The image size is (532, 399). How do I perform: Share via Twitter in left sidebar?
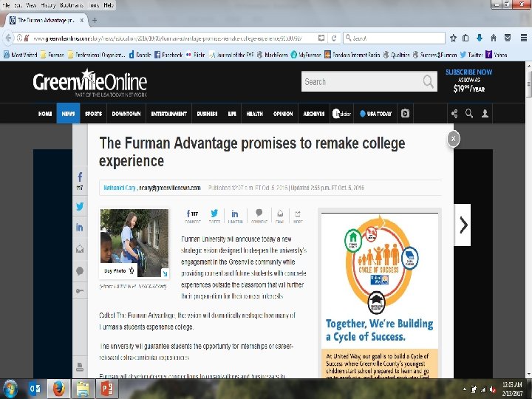(80, 207)
